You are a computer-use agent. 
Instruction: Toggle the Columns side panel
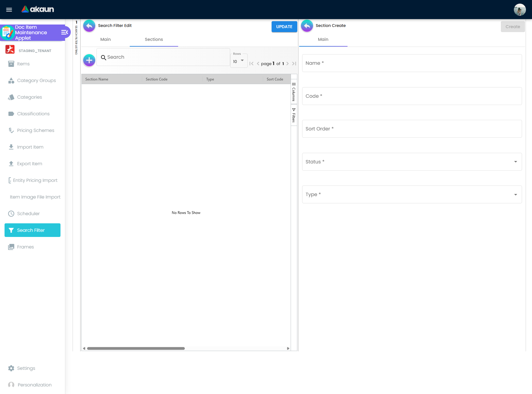(x=294, y=92)
